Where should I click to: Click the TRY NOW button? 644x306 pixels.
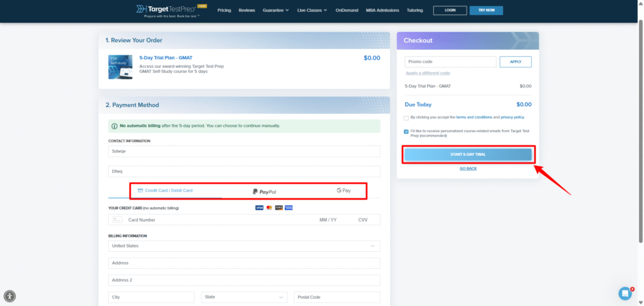tap(486, 10)
